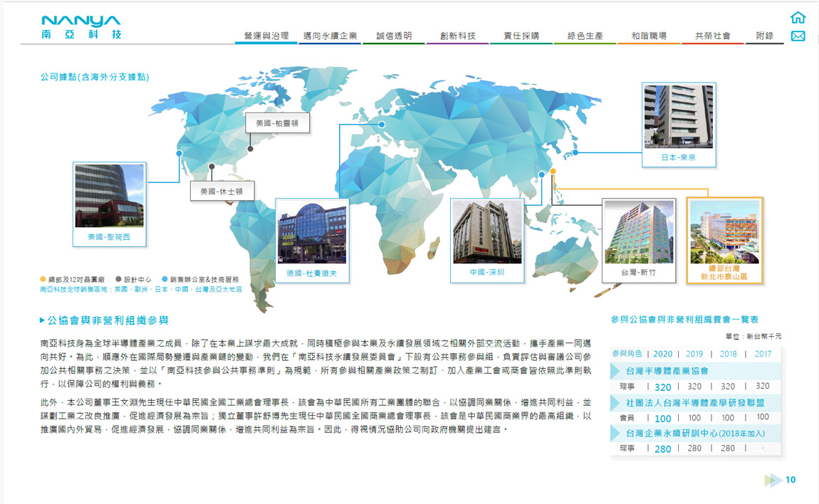This screenshot has height=504, width=819.
Task: Click the yellow headquarters map marker on Taiwan
Action: pyautogui.click(x=553, y=172)
